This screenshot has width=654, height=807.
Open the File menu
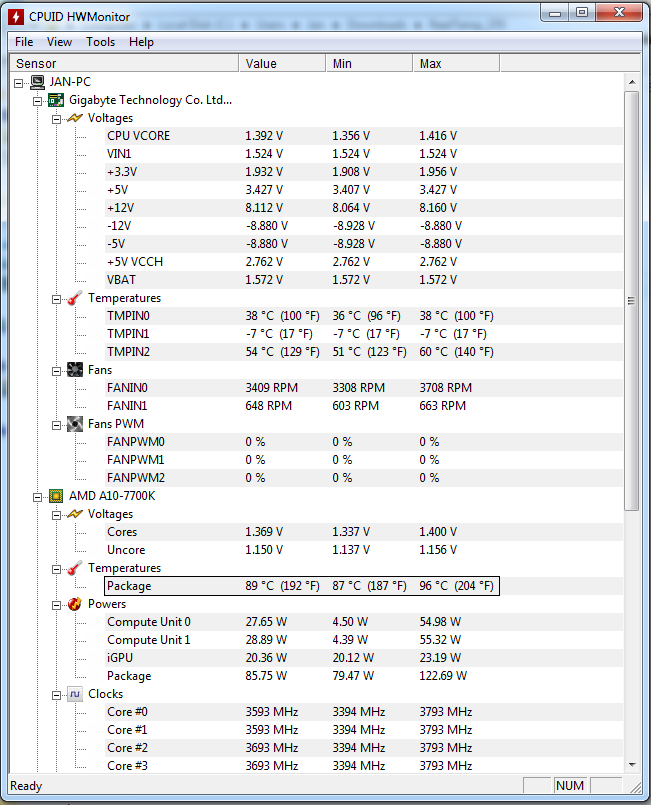click(24, 42)
